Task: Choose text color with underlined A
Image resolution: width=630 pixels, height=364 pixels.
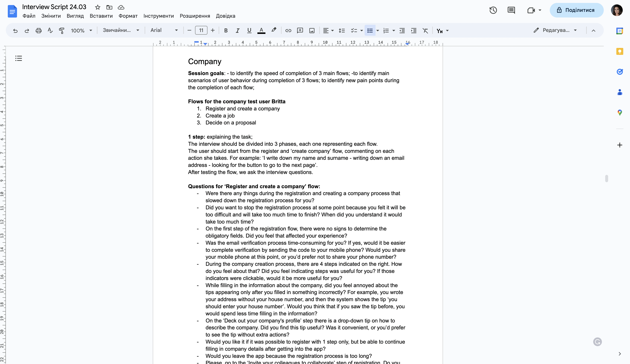Action: 261,30
